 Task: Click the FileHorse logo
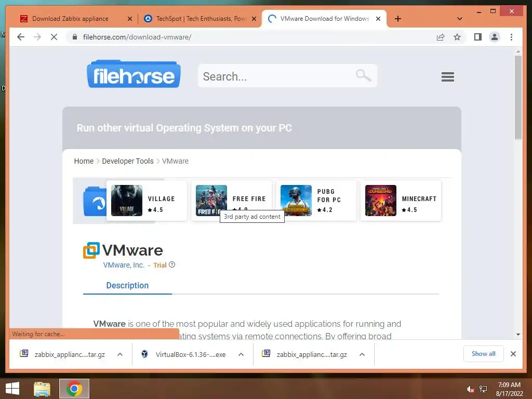(x=134, y=74)
